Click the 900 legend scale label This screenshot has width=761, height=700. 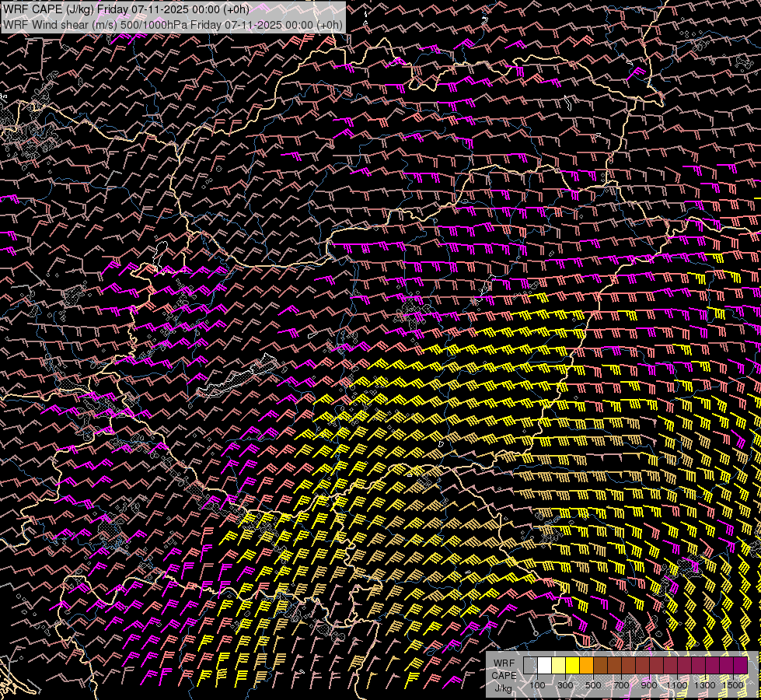pos(649,685)
